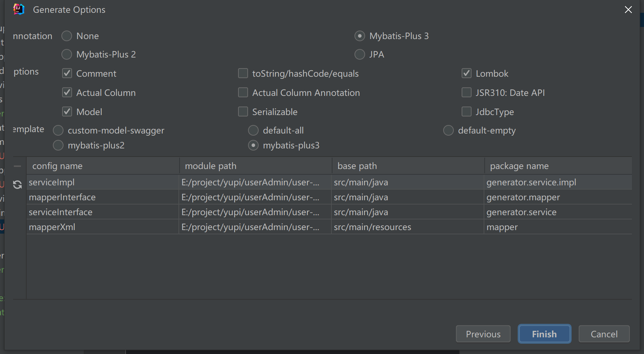Click the module path column header

(x=256, y=166)
